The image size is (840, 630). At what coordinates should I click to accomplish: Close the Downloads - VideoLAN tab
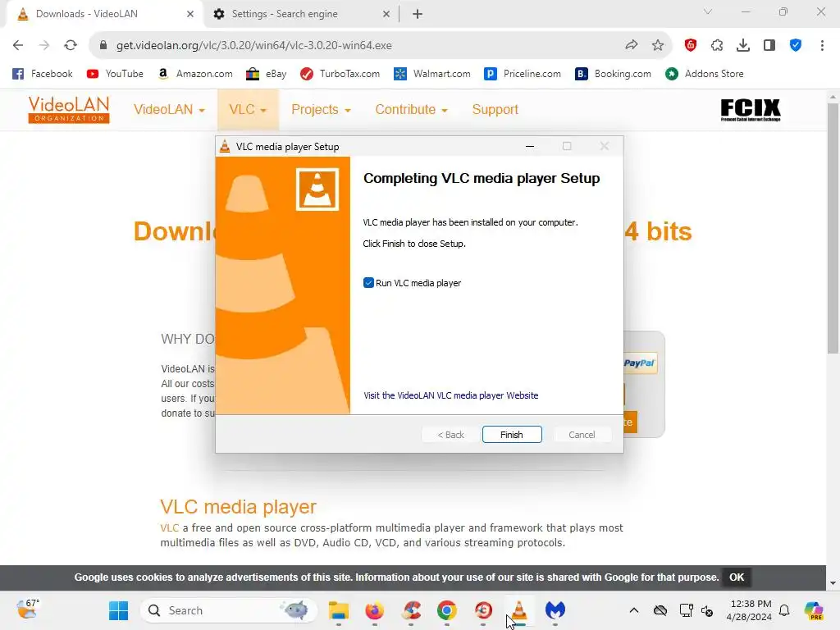pos(190,14)
